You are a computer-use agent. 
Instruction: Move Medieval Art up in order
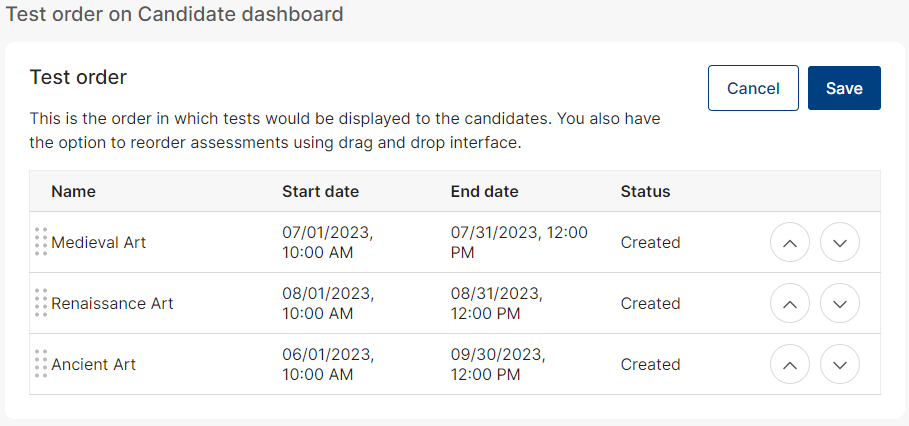[790, 242]
